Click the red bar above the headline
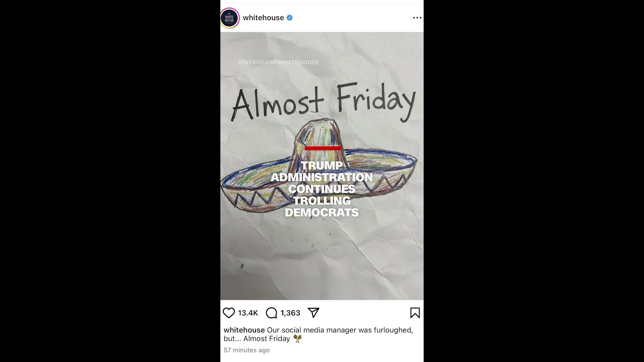Screen dimensions: 644x362 pyautogui.click(x=324, y=148)
